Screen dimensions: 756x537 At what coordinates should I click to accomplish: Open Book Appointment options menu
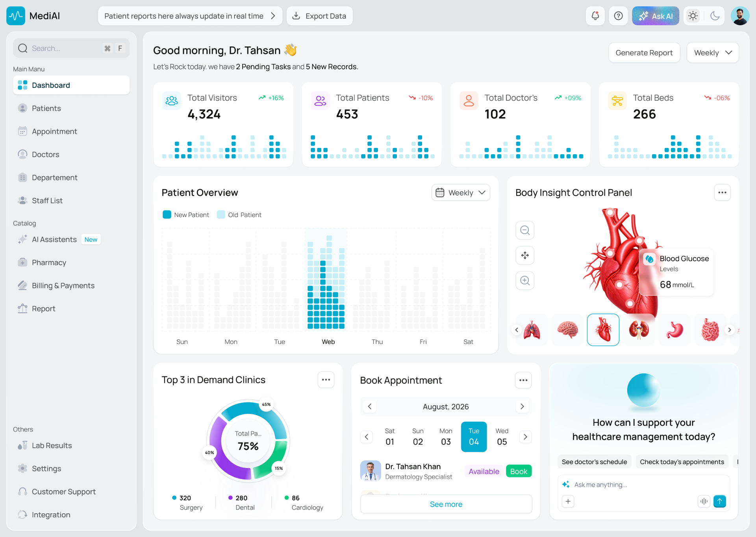[x=523, y=380]
